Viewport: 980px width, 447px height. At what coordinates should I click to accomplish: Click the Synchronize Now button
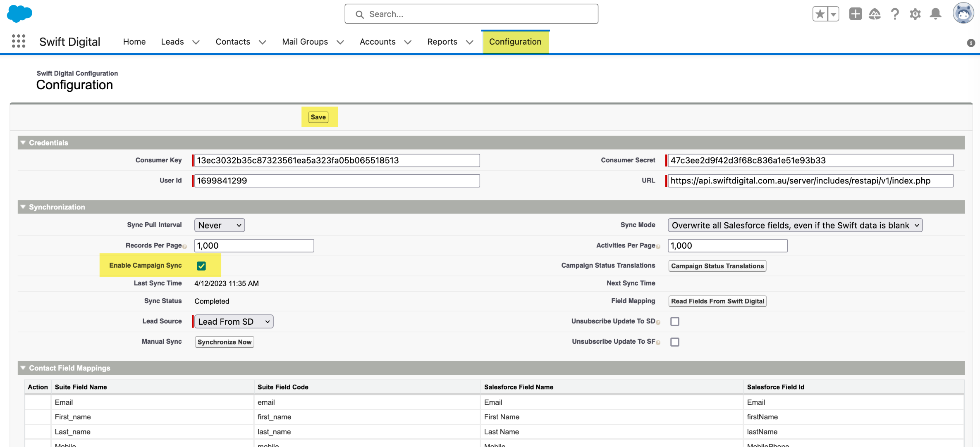225,342
